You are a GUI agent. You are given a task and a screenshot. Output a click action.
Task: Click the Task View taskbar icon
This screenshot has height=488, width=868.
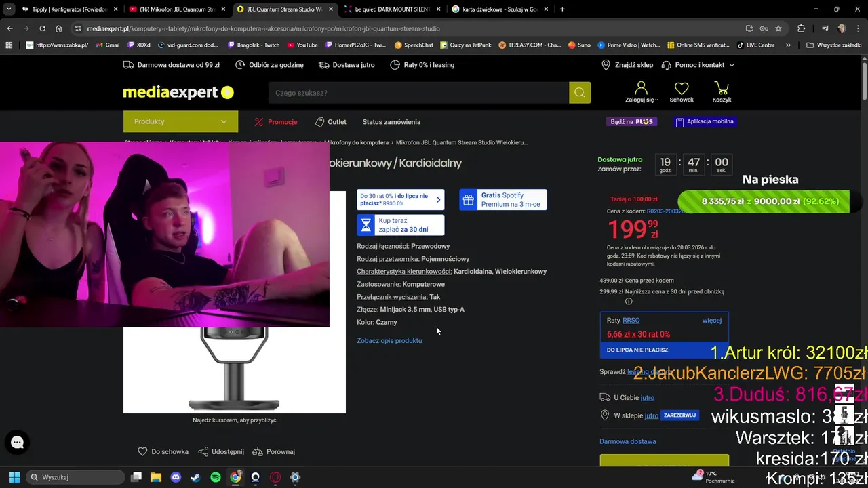[x=136, y=477]
